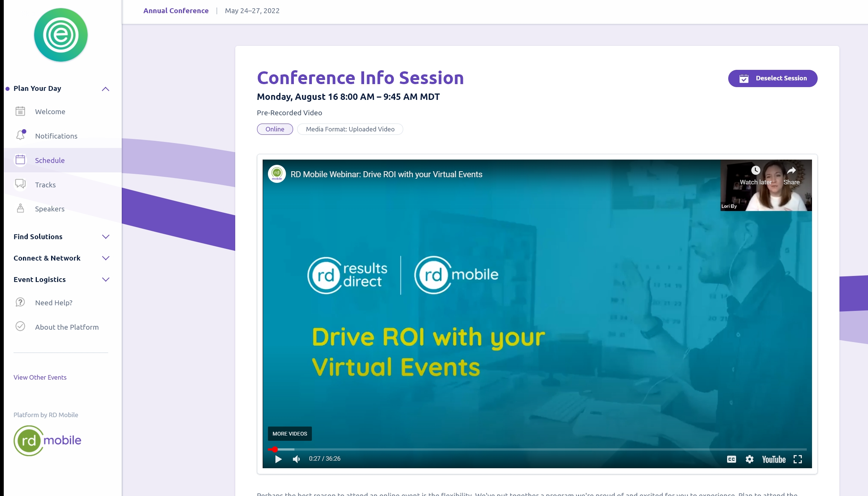The height and width of the screenshot is (496, 868).
Task: Mute the video volume icon
Action: tap(296, 459)
